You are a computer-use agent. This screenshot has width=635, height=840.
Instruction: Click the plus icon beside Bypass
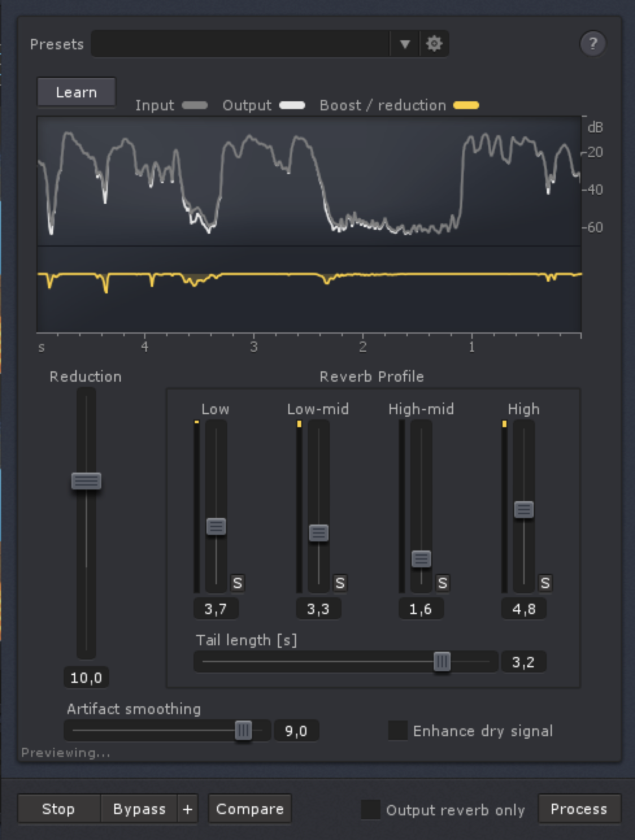(188, 809)
